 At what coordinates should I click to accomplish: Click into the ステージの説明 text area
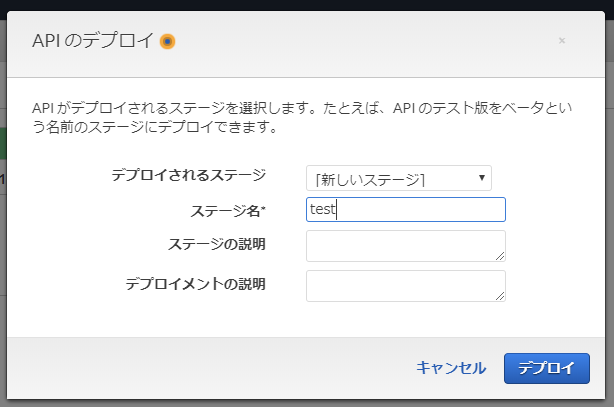[x=405, y=246]
